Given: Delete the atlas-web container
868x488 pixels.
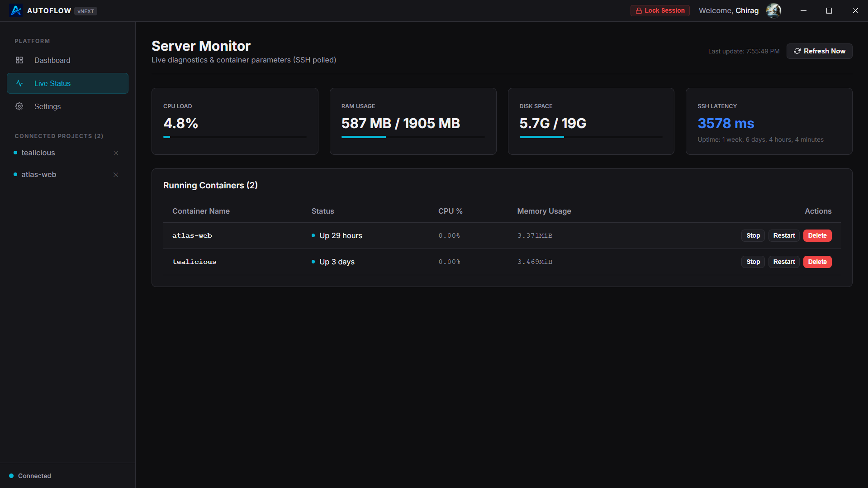Looking at the screenshot, I should tap(817, 235).
